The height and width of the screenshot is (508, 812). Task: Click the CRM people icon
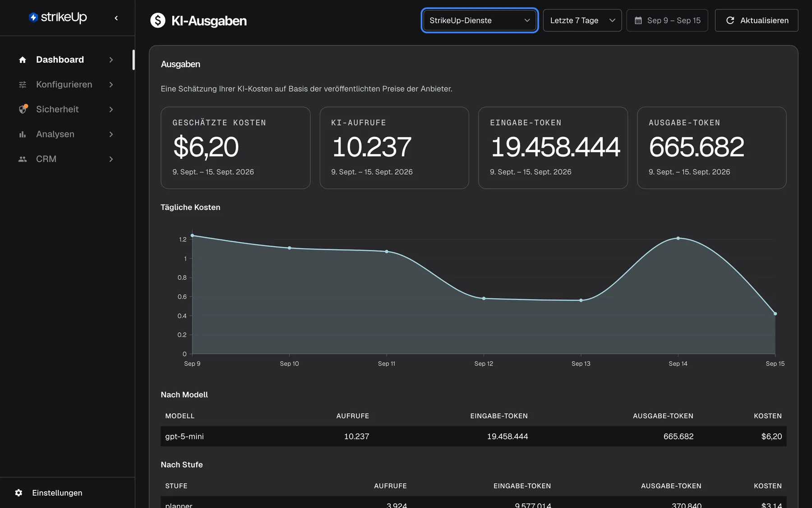click(x=23, y=159)
